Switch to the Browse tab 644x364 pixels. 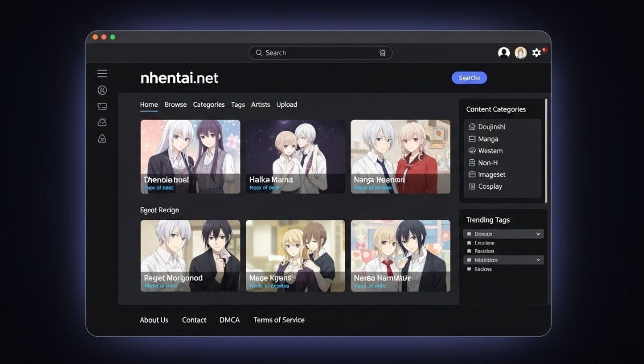tap(175, 105)
